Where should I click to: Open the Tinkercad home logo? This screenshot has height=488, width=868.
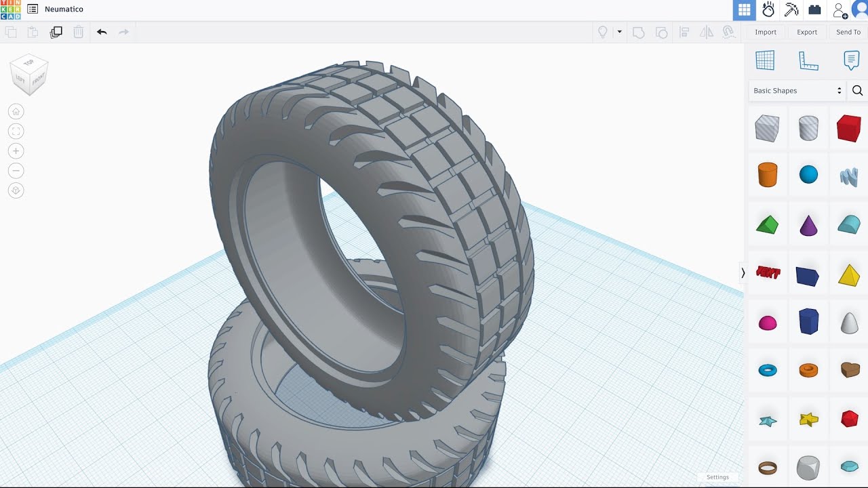10,9
